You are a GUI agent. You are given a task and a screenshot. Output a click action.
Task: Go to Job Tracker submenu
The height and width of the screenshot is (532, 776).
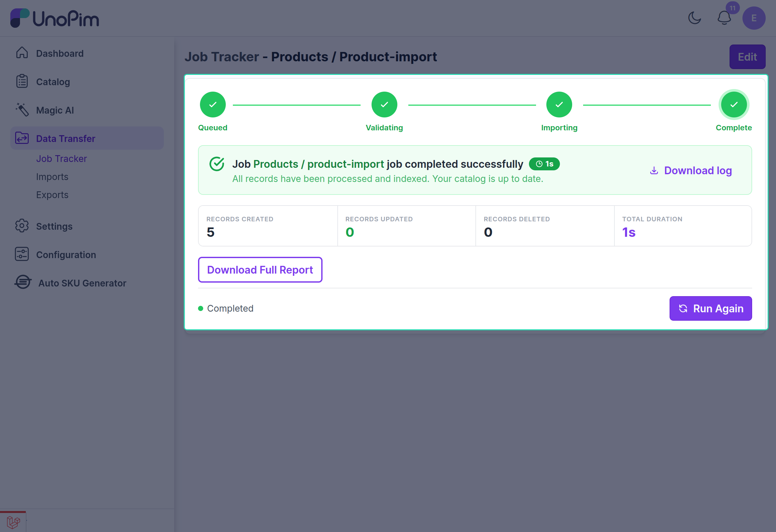pyautogui.click(x=61, y=159)
